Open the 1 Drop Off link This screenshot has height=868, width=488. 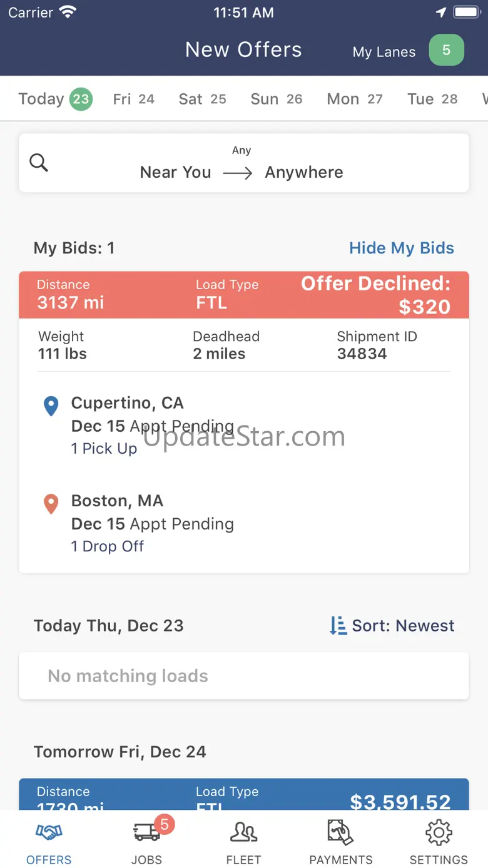[x=108, y=546]
